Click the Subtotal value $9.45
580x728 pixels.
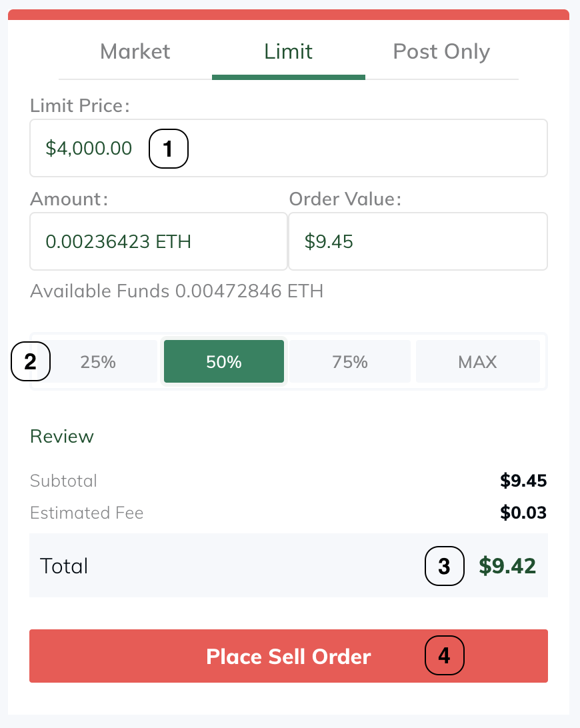click(x=523, y=481)
